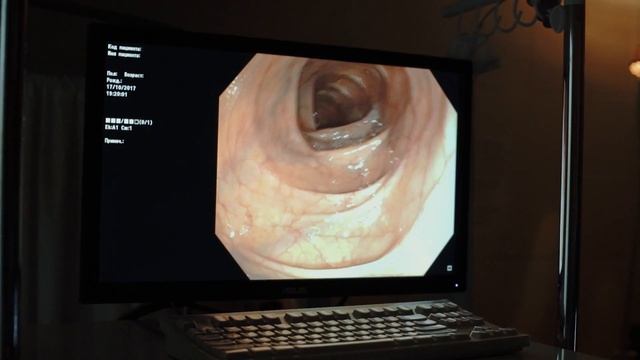Select the time stamp 19:20:01
This screenshot has height=360, width=640.
click(117, 94)
